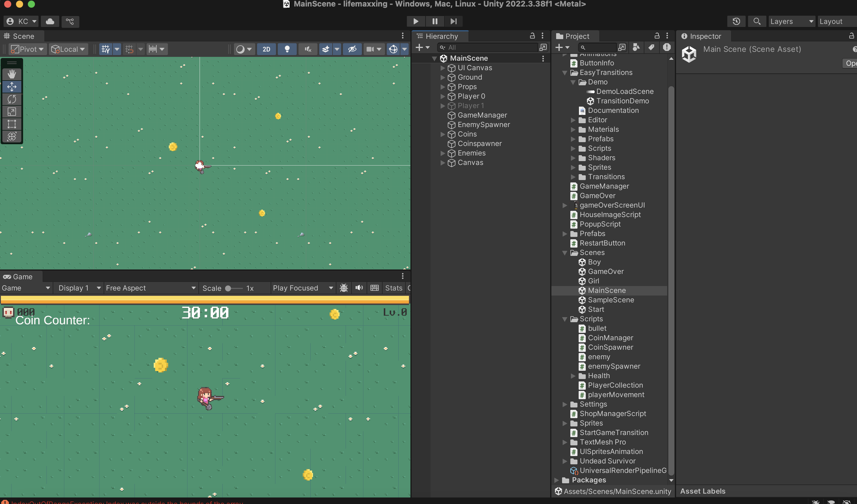Click the Step frame button
The image size is (857, 504).
click(x=453, y=21)
